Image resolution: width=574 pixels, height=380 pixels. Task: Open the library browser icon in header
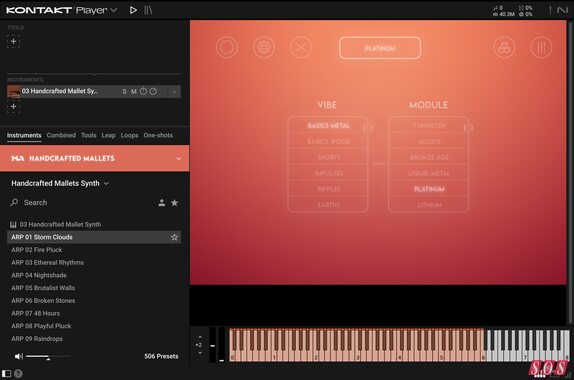148,10
